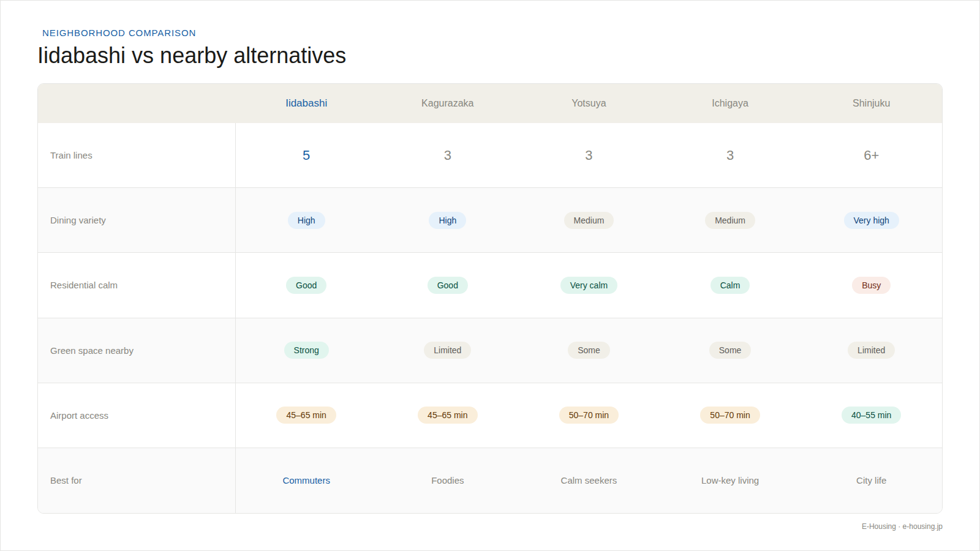Click the Shinjuku column header
980x551 pixels.
pos(871,103)
